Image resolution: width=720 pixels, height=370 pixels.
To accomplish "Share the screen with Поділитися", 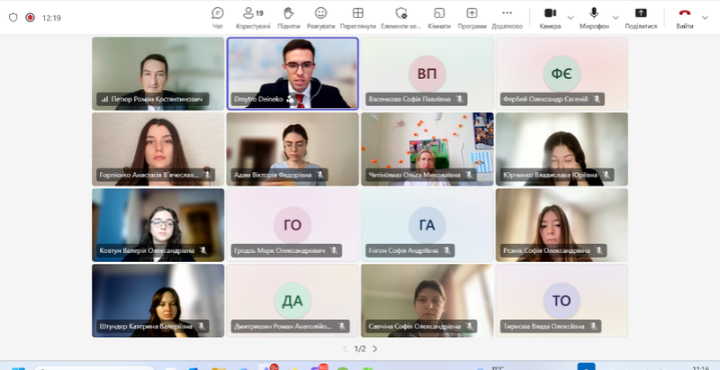I will [641, 18].
